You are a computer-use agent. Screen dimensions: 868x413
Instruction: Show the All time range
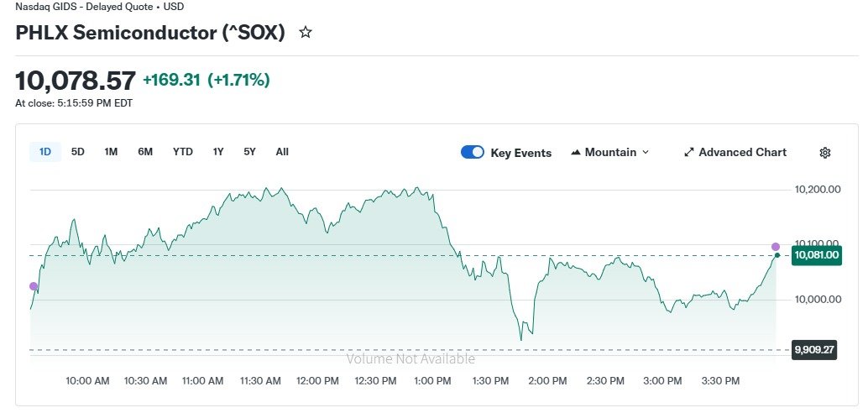[282, 152]
